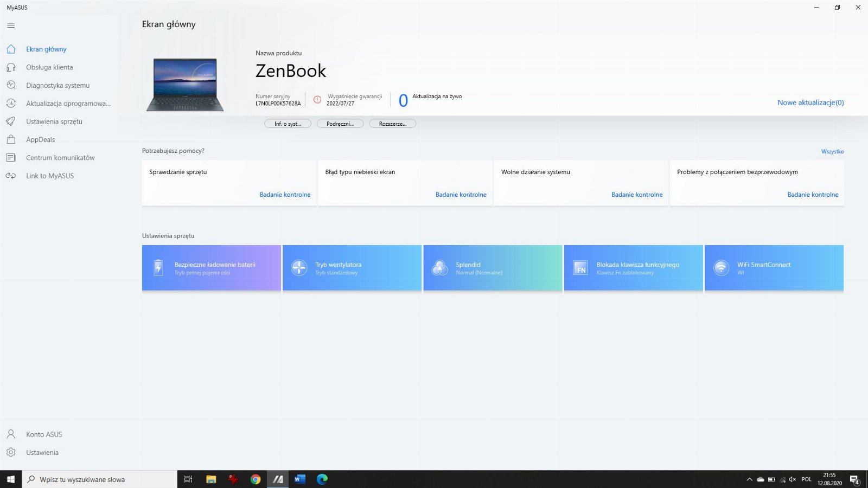
Task: Click the software update icon in sidebar
Action: [11, 104]
